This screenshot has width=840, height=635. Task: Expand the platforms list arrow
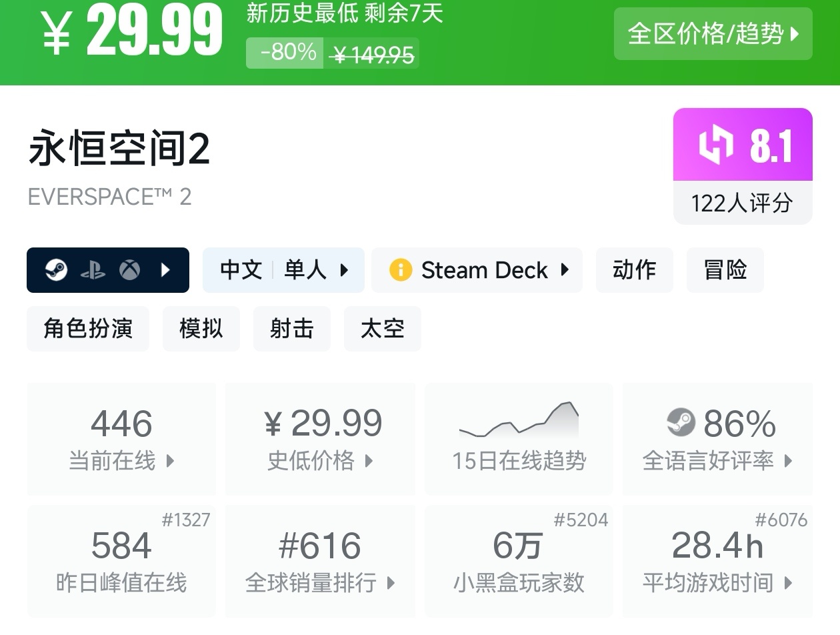tap(166, 270)
